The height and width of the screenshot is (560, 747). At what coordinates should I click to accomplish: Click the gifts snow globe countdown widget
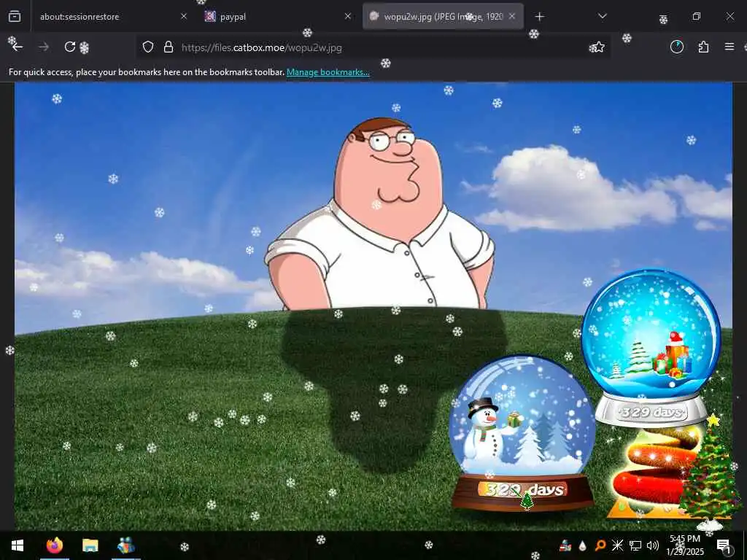click(651, 348)
